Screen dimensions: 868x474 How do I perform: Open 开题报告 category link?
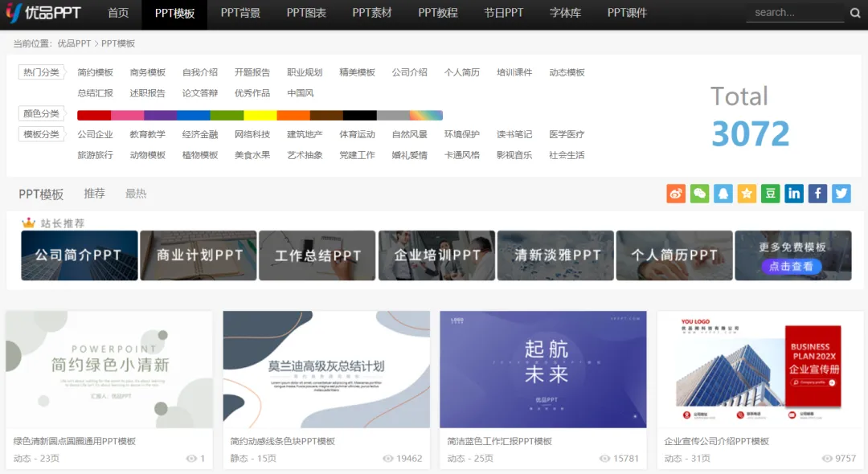pyautogui.click(x=252, y=72)
